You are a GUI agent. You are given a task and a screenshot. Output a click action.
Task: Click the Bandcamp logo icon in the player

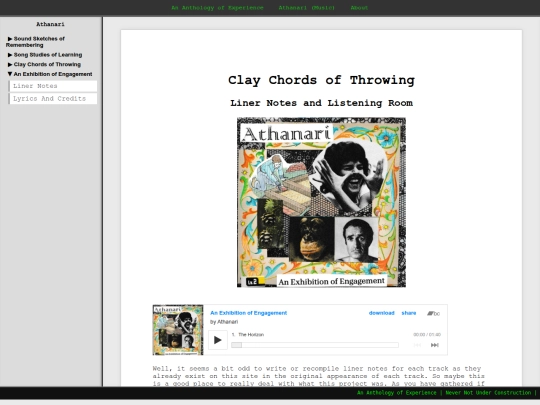click(x=434, y=313)
